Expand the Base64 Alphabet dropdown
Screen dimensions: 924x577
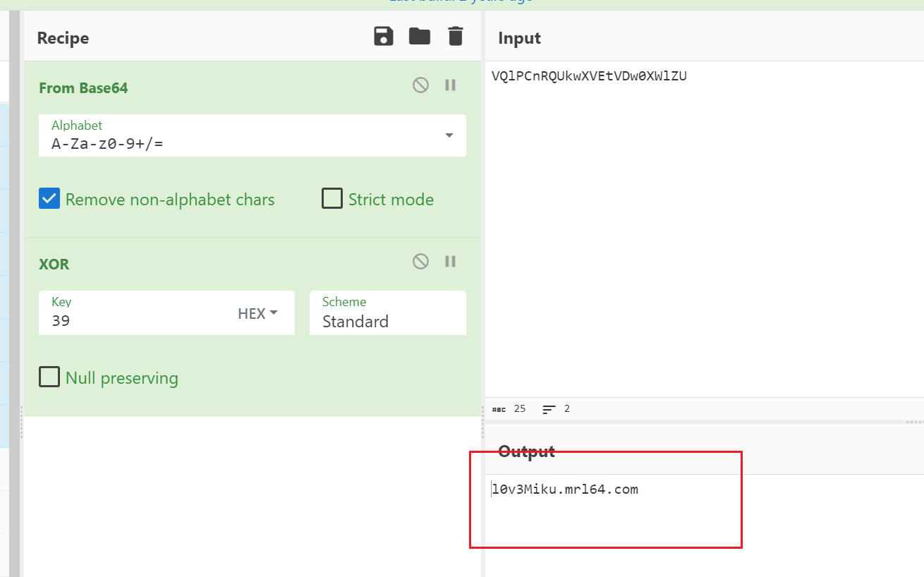[449, 135]
